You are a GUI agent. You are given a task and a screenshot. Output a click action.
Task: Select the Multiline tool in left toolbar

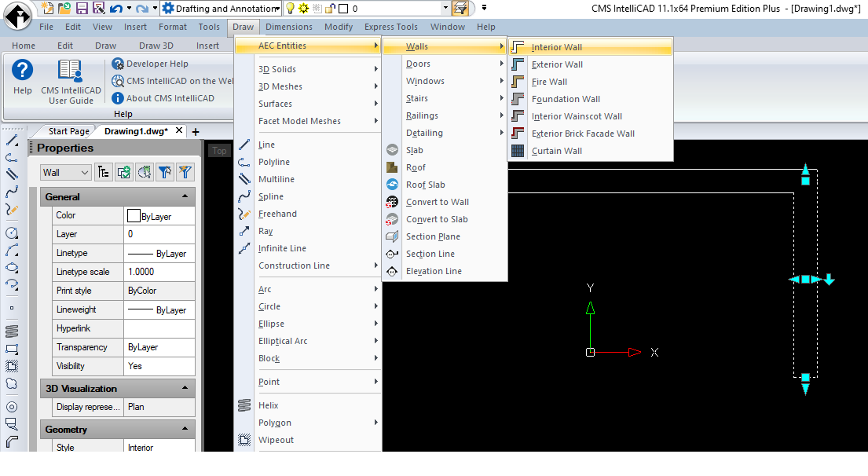click(12, 174)
